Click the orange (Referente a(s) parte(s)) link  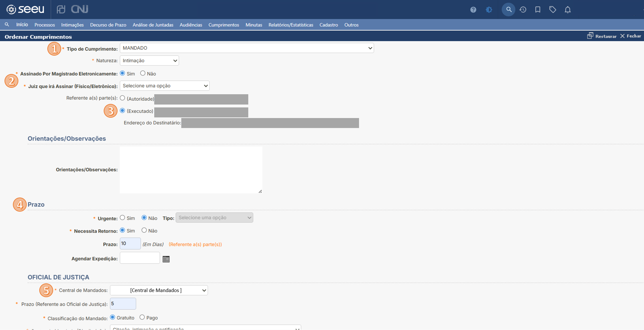pyautogui.click(x=195, y=244)
